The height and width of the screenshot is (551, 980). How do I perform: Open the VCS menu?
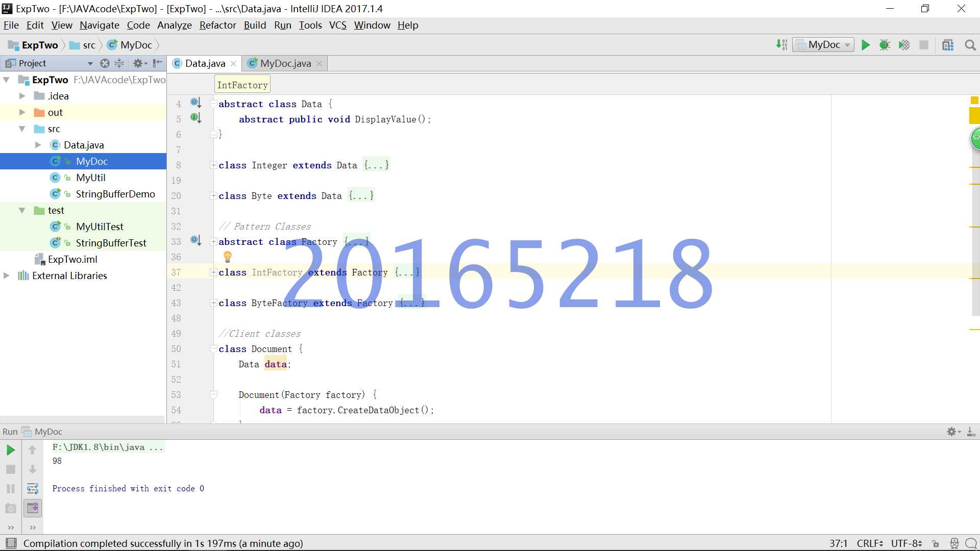coord(337,25)
